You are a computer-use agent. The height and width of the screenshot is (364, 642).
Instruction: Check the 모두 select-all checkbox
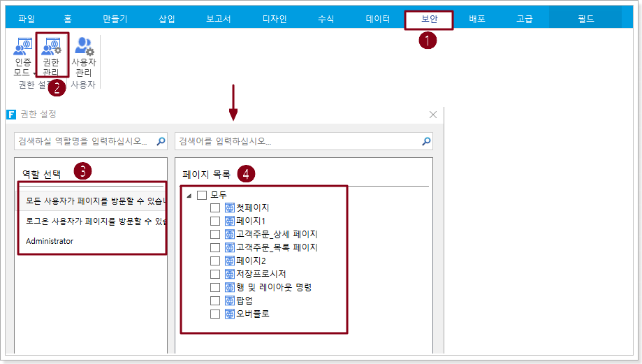pyautogui.click(x=202, y=195)
